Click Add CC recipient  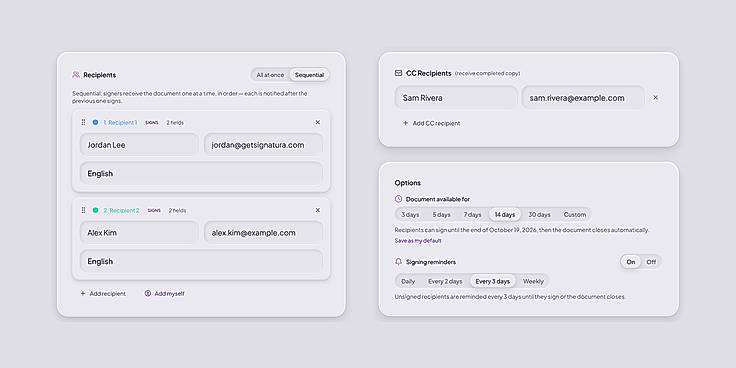click(431, 123)
